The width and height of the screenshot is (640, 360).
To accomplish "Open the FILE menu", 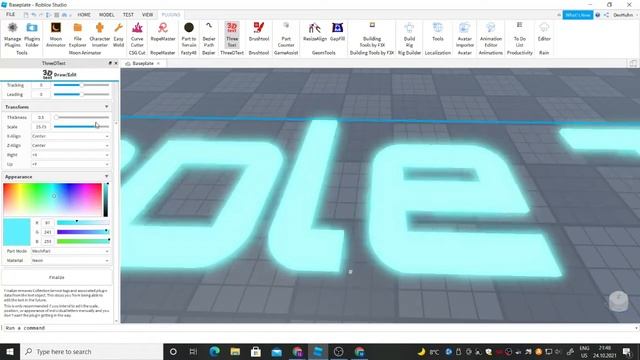I will [x=10, y=14].
